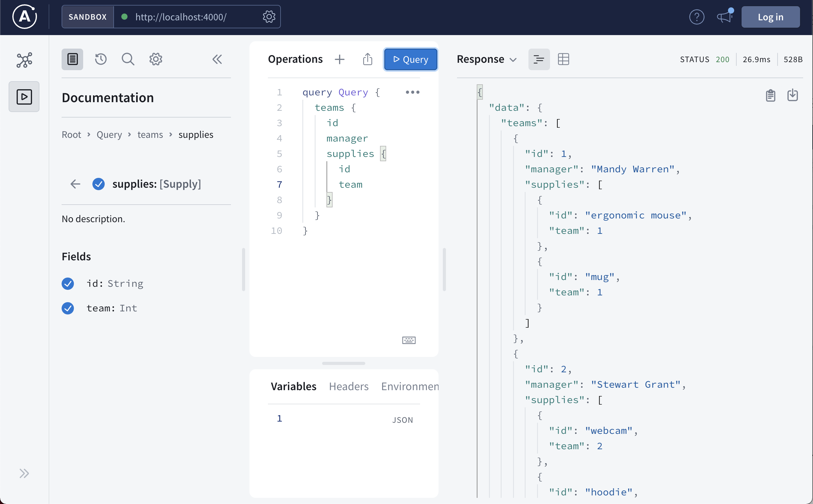Open the operation history icon
This screenshot has width=813, height=504.
tap(100, 59)
